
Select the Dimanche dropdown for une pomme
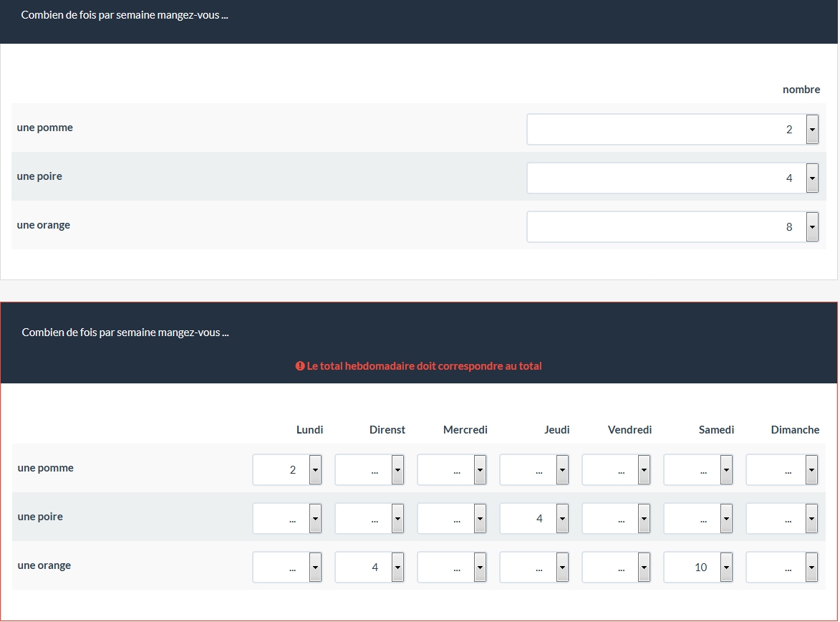click(x=781, y=470)
